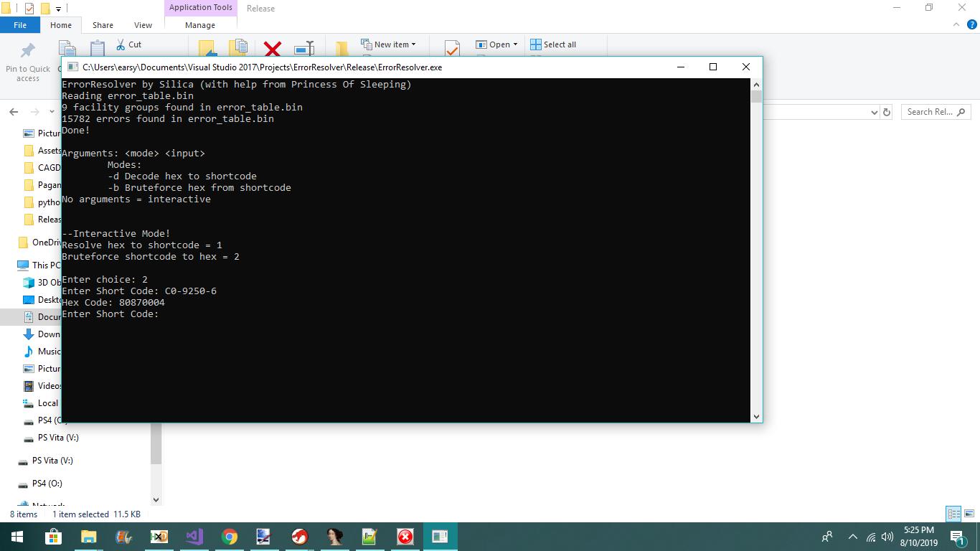Expand the New item dropdown
The image size is (980, 551).
tap(413, 44)
